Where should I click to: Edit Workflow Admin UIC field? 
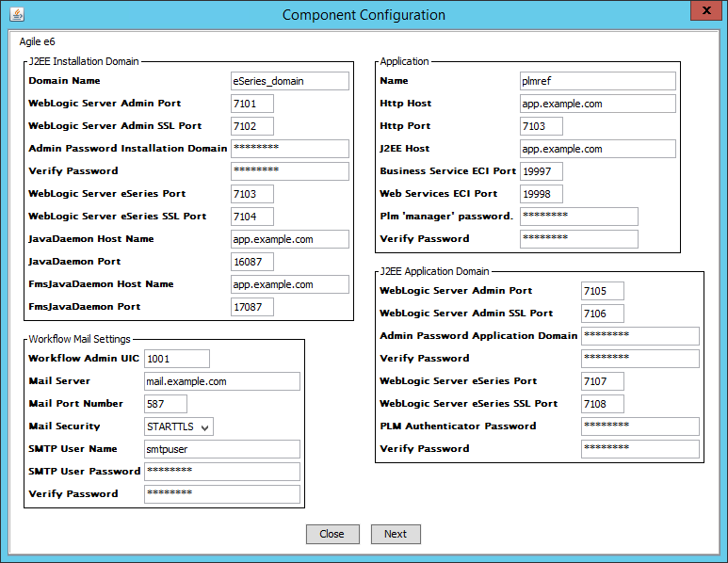click(x=177, y=359)
